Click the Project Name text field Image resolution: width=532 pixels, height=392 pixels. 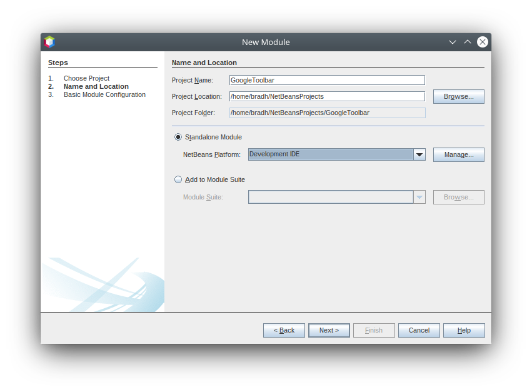point(327,80)
